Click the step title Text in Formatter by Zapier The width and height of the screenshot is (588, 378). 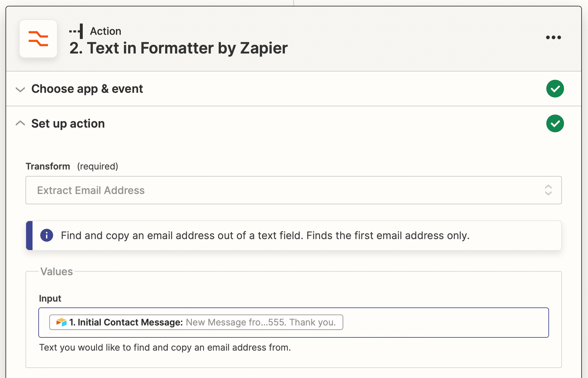(178, 48)
